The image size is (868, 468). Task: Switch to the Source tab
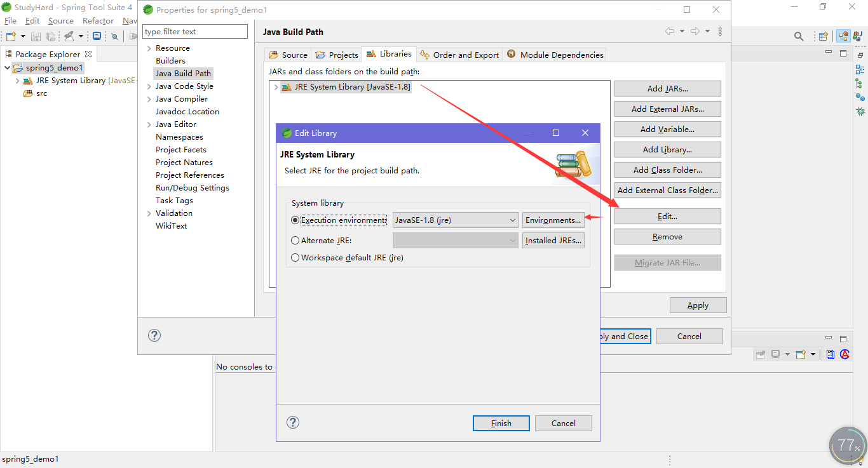(288, 55)
